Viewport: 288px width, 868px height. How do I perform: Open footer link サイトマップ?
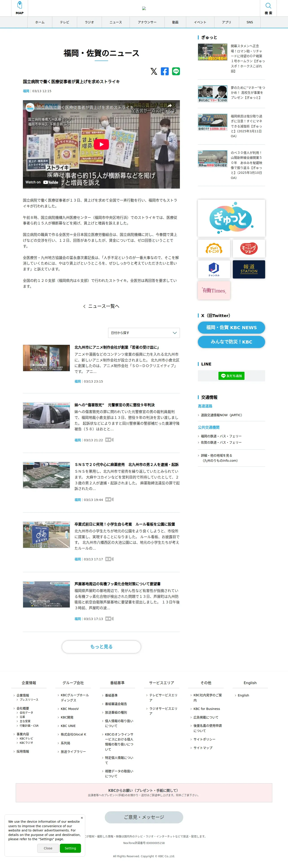tap(203, 748)
